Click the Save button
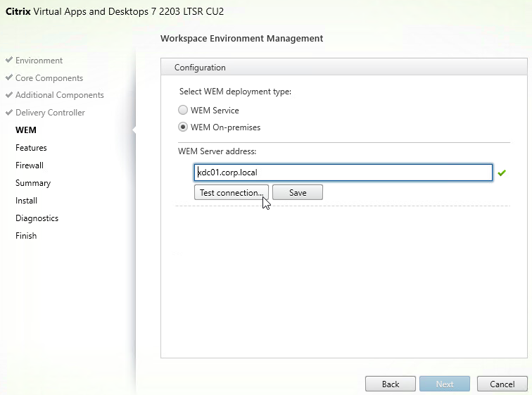The height and width of the screenshot is (395, 532). point(298,192)
